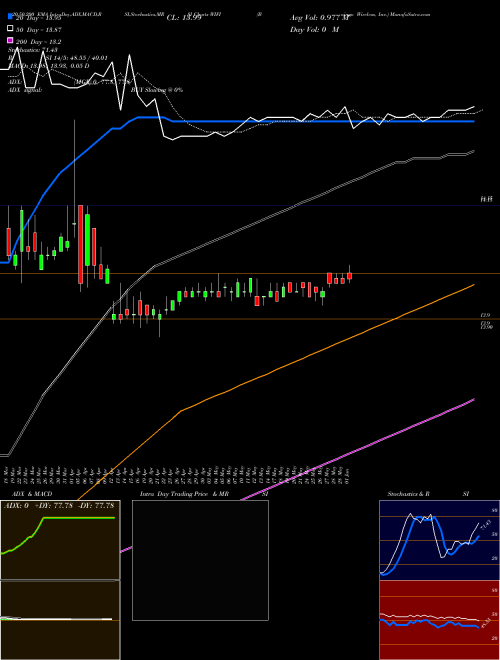This screenshot has width=500, height=660.
Task: Click the blue 20 Day legend swatch
Action: 10,17
